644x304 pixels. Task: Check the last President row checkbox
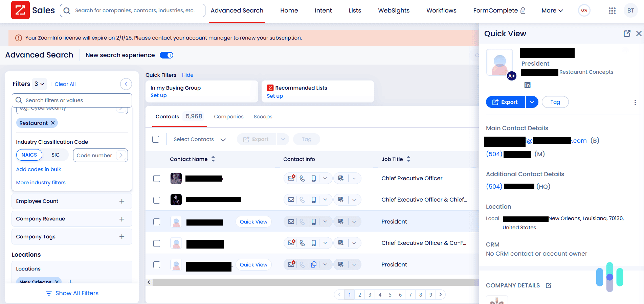pyautogui.click(x=157, y=265)
